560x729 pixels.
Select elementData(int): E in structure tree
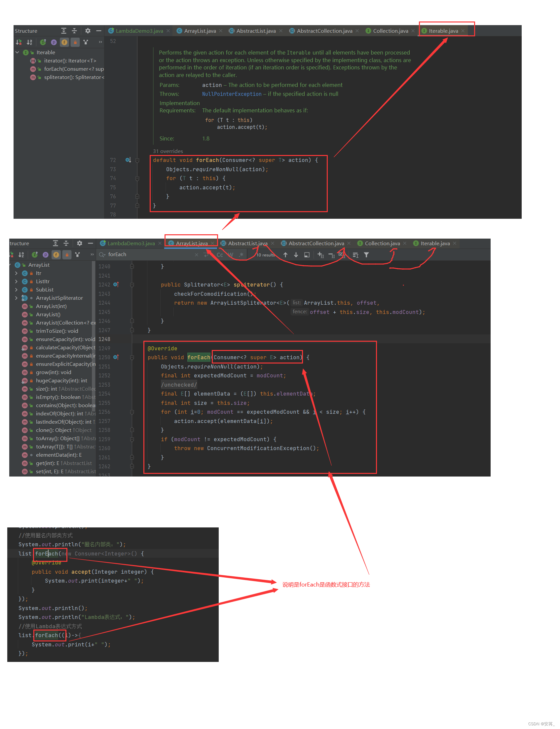tap(52, 455)
